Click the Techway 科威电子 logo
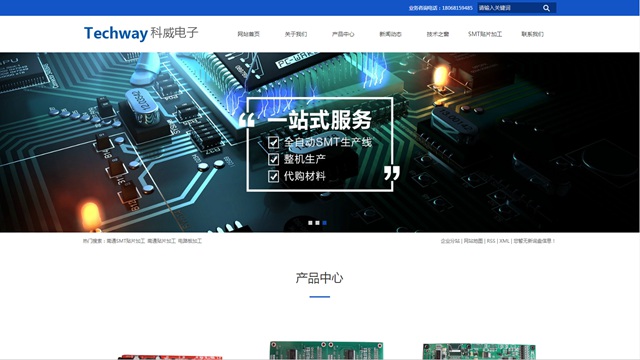This screenshot has height=360, width=640. [x=141, y=33]
